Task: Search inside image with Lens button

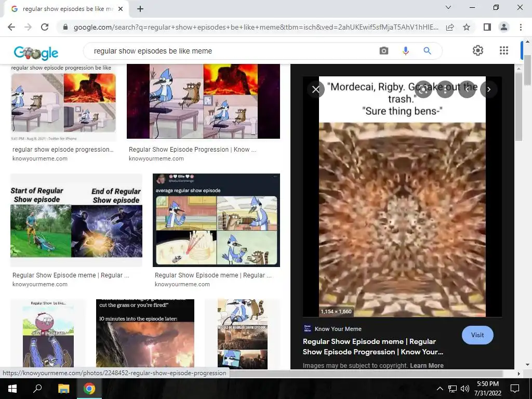Action: 423,89
